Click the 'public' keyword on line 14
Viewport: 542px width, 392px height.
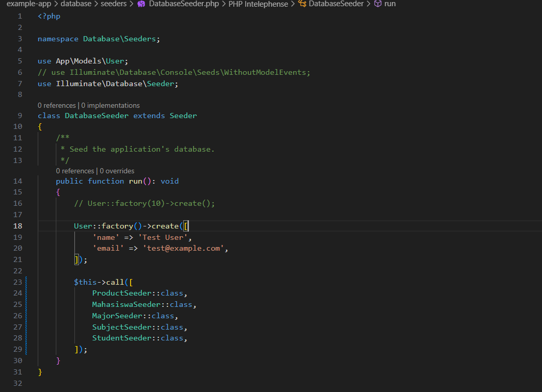pyautogui.click(x=70, y=182)
